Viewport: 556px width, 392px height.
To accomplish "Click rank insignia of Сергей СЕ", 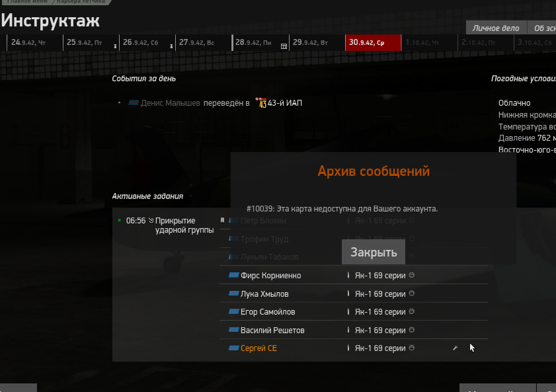I will point(233,348).
